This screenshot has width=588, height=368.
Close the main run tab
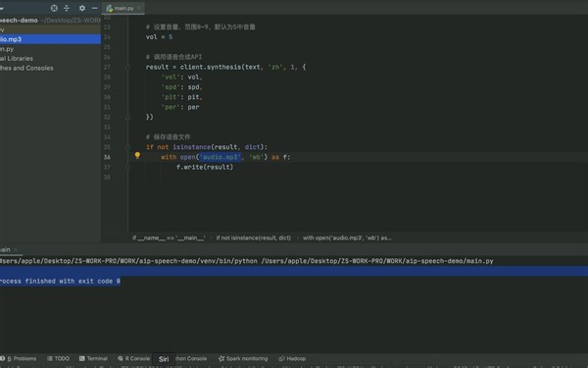point(16,249)
